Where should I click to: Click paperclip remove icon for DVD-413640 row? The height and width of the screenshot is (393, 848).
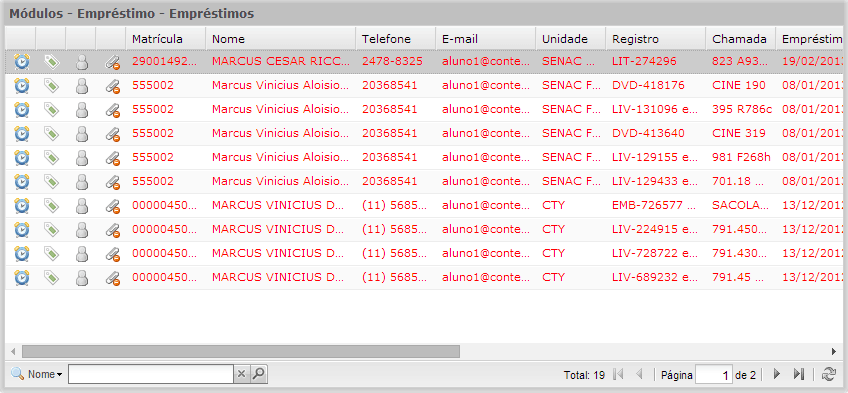pos(112,134)
